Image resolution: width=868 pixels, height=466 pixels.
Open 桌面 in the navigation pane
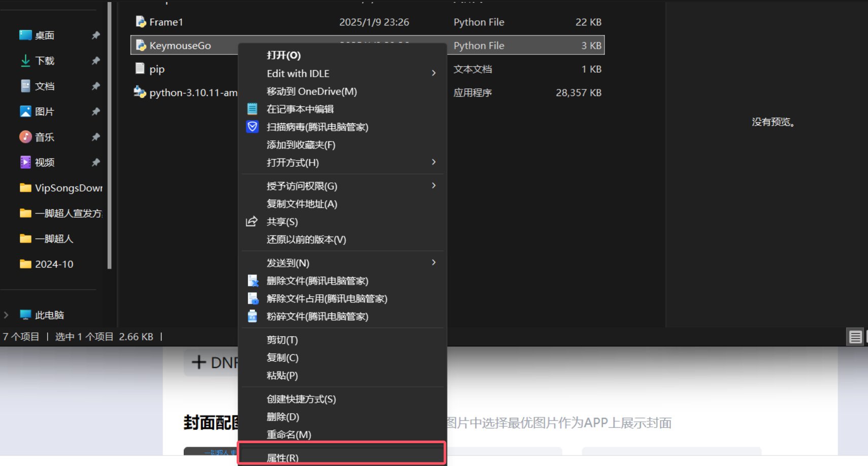(x=45, y=35)
